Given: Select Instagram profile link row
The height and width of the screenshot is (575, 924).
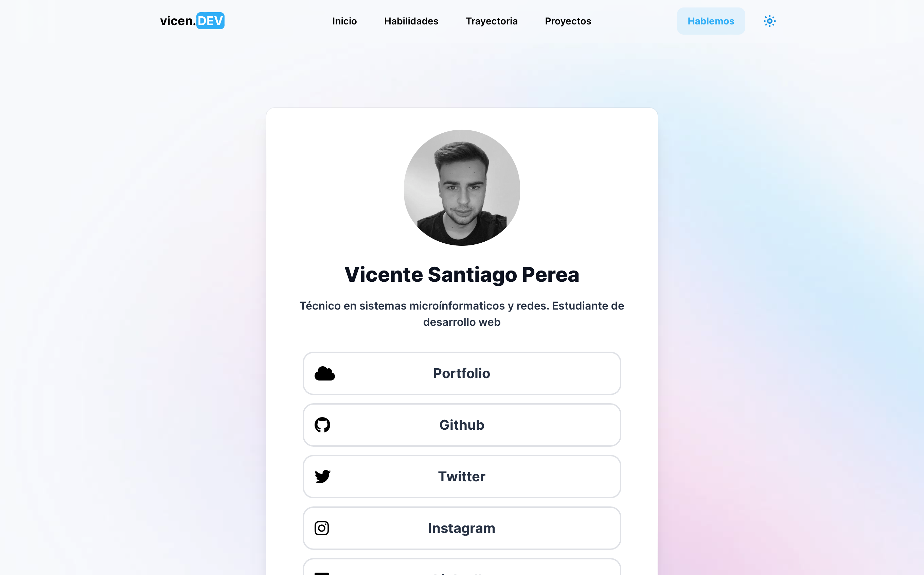Looking at the screenshot, I should pos(461,528).
